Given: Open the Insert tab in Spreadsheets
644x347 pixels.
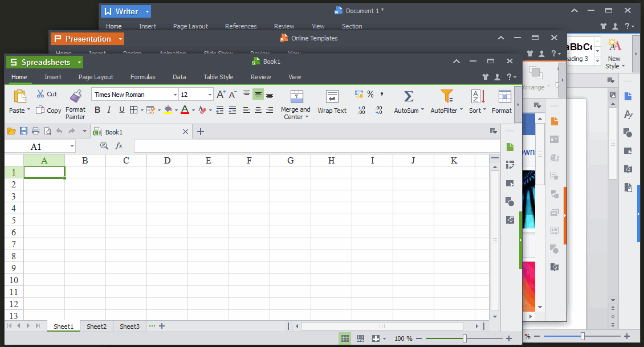Looking at the screenshot, I should pyautogui.click(x=53, y=77).
